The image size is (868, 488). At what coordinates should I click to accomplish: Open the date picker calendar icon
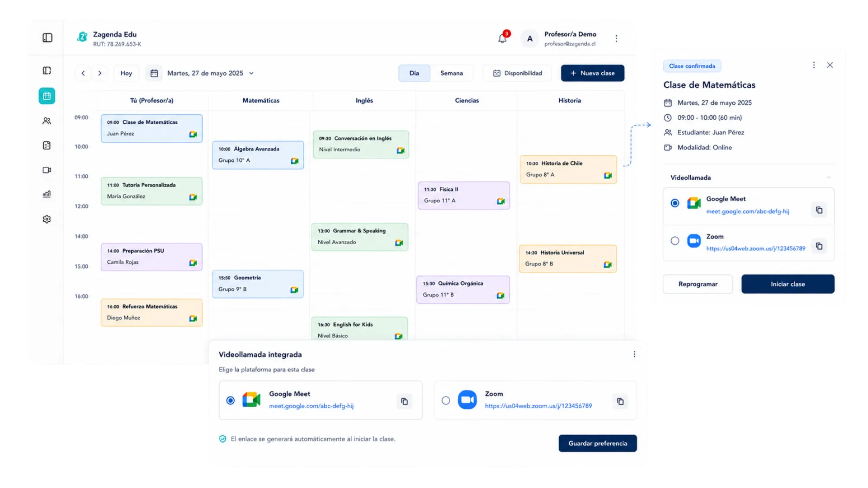154,73
